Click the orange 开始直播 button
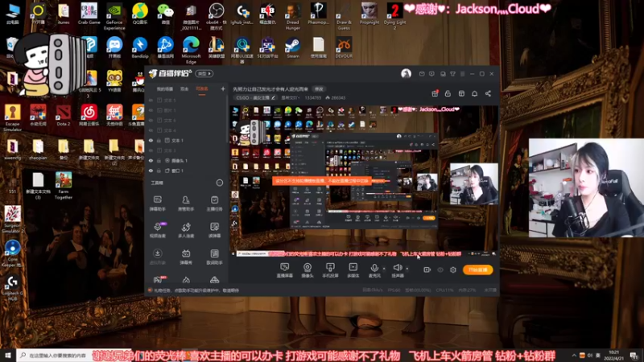 click(x=477, y=269)
